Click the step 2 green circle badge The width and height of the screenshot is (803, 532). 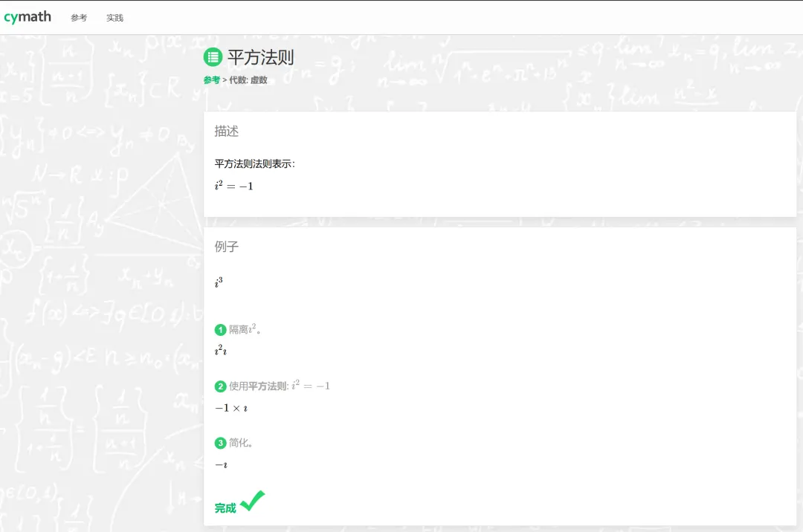pyautogui.click(x=220, y=386)
